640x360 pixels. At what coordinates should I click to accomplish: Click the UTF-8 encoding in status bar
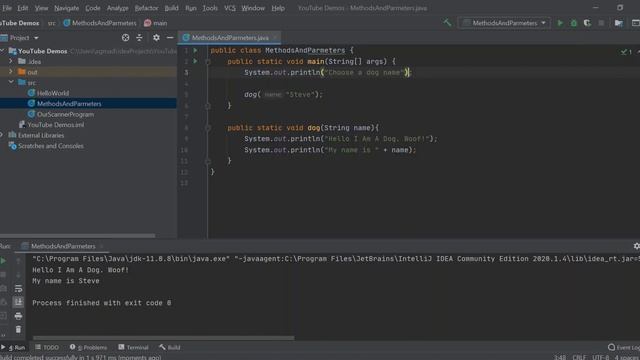tap(600, 357)
